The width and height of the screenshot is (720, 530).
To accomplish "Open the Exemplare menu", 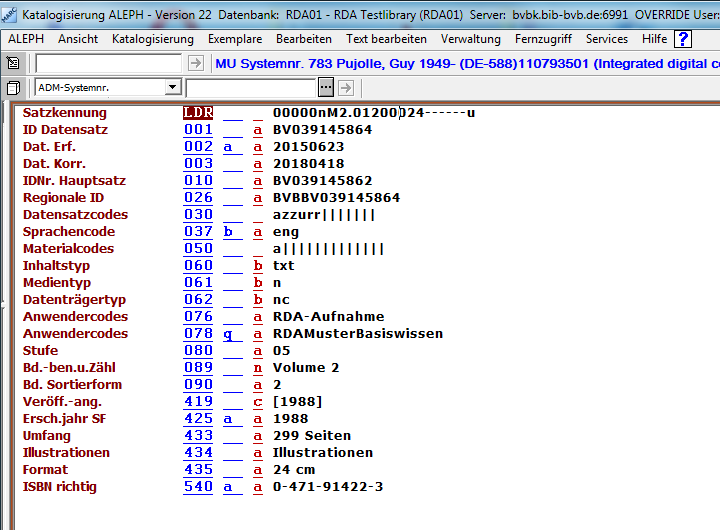I will tap(235, 39).
